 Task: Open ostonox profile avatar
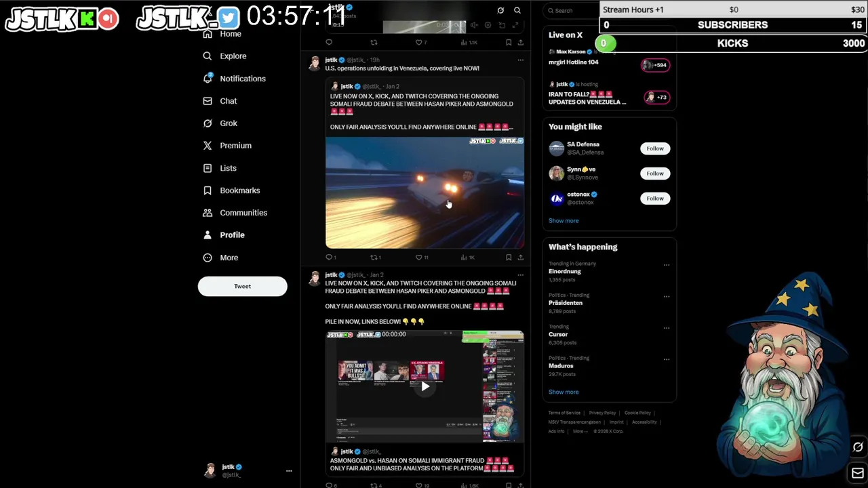tap(557, 199)
